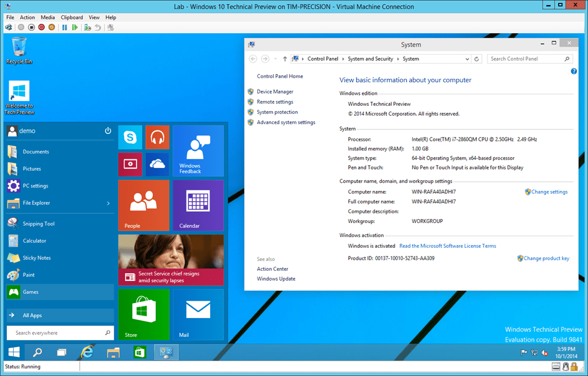Open the red Video tile

(130, 164)
